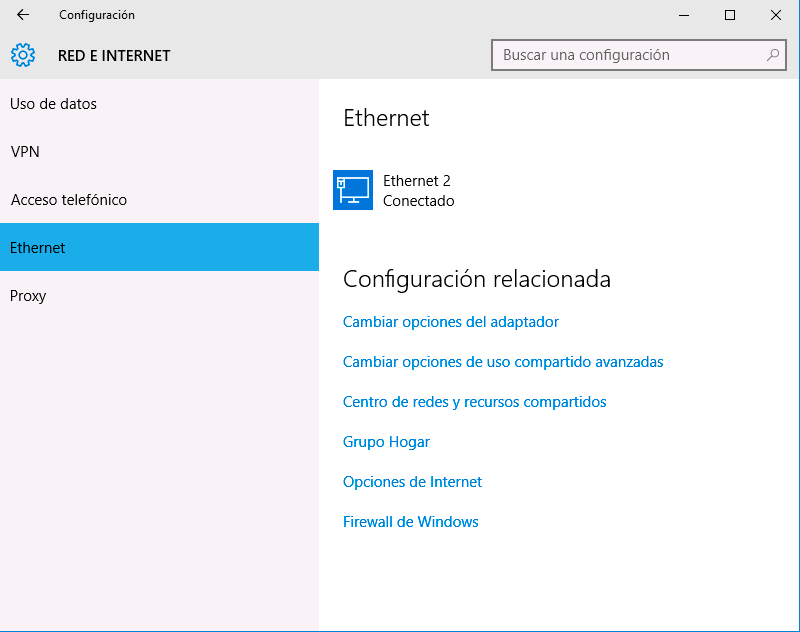The width and height of the screenshot is (800, 632).
Task: Click the Conectado status text
Action: point(411,199)
